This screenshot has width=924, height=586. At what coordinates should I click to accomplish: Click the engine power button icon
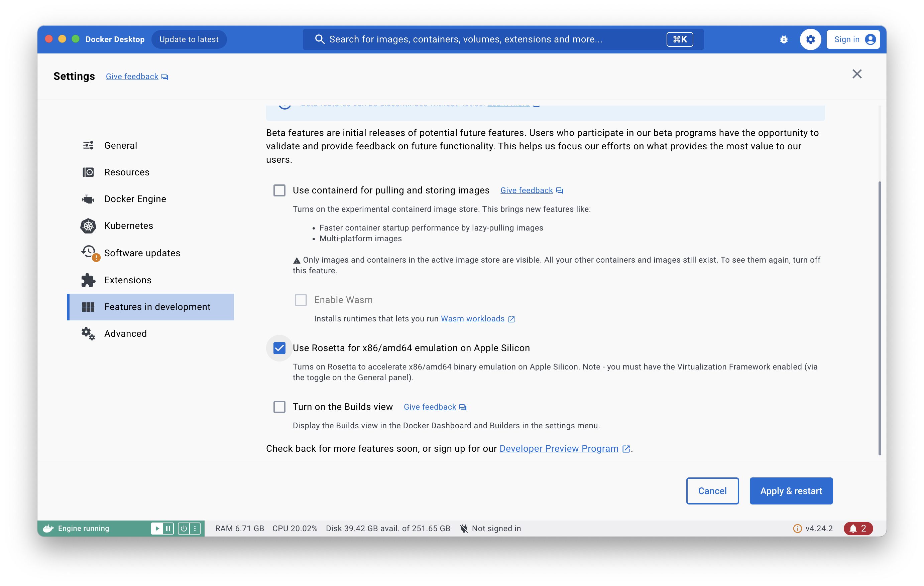click(x=184, y=529)
